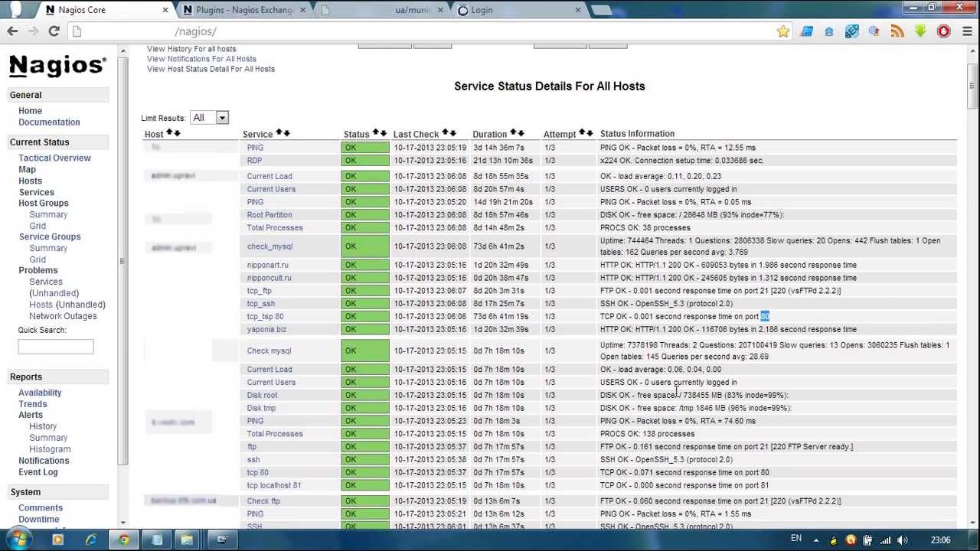This screenshot has height=551, width=980.
Task: Open yapona.biz service link
Action: click(266, 329)
